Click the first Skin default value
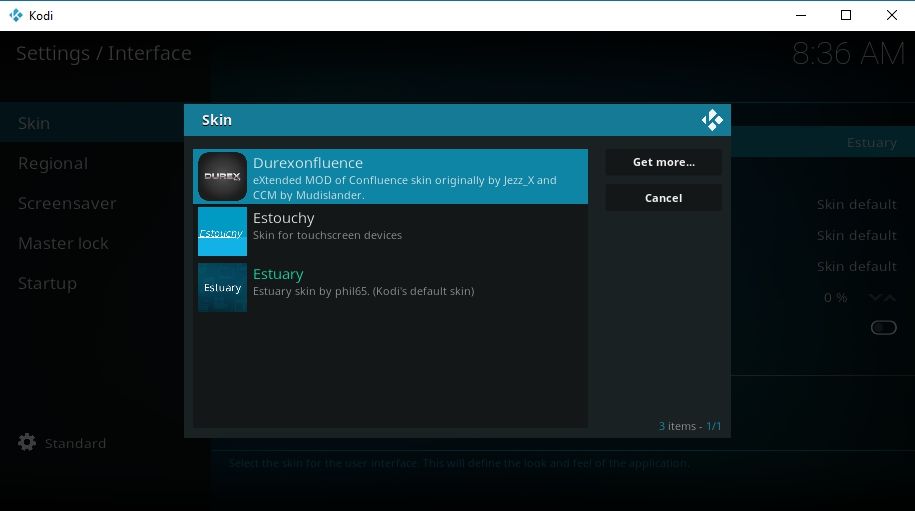 pos(856,205)
